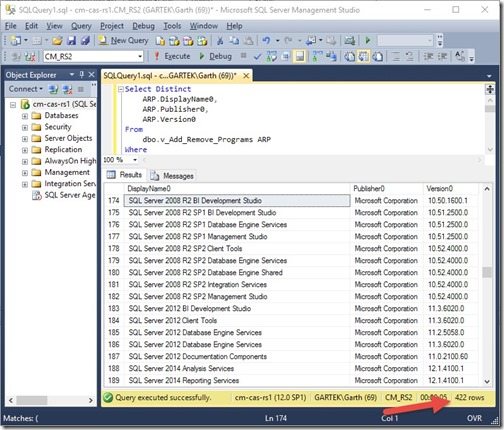Click the Increase Indent icon
The height and width of the screenshot is (430, 504).
pyautogui.click(x=442, y=56)
